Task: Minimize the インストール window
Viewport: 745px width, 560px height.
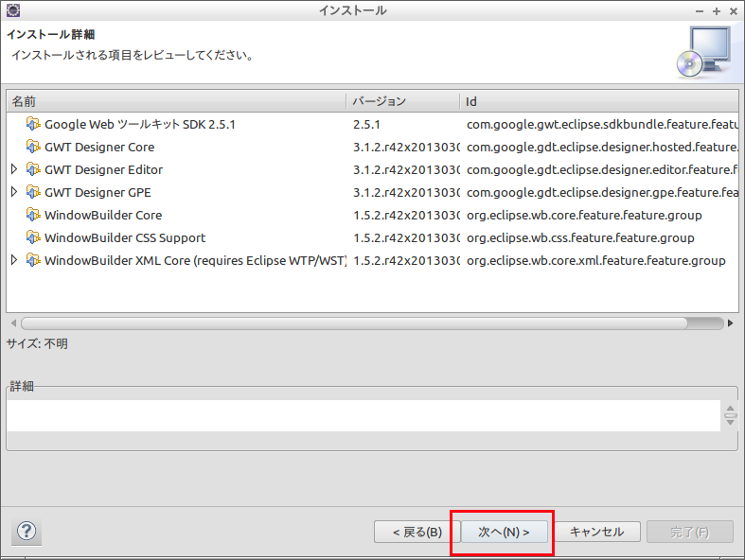Action: pos(700,11)
